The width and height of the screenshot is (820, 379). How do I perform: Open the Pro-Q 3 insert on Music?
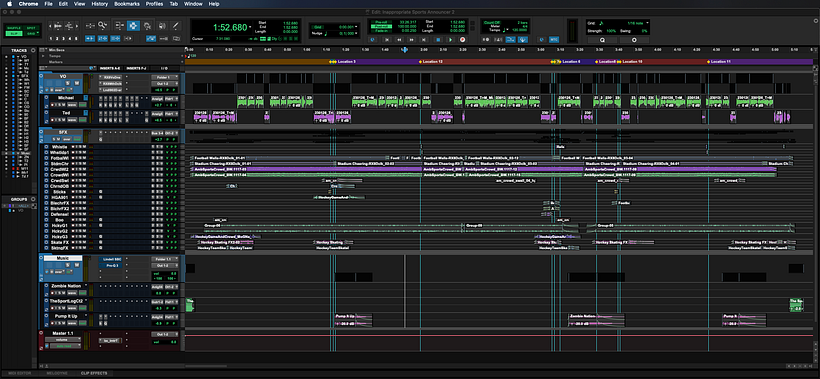(x=109, y=266)
